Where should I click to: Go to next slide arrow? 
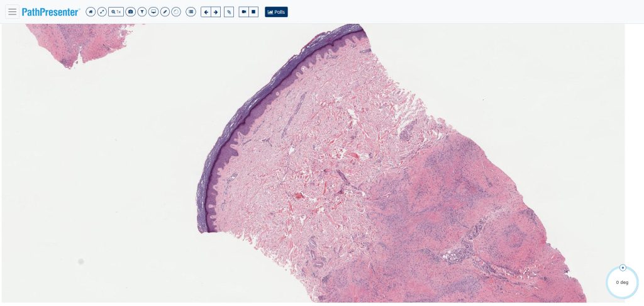click(216, 12)
